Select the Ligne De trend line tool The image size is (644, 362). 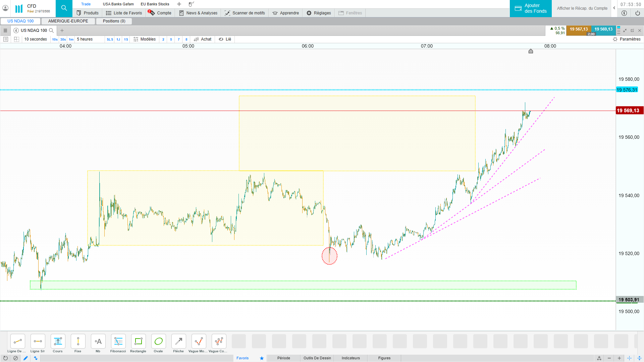(x=17, y=342)
